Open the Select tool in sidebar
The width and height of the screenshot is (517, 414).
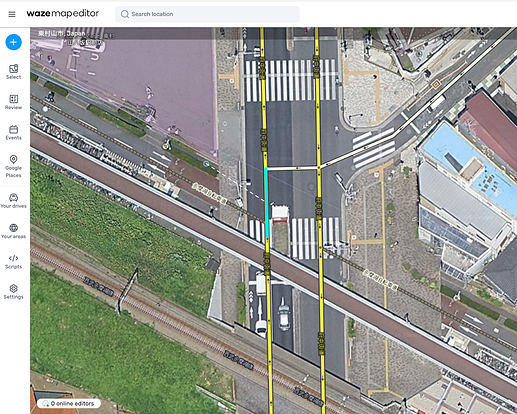coord(13,72)
